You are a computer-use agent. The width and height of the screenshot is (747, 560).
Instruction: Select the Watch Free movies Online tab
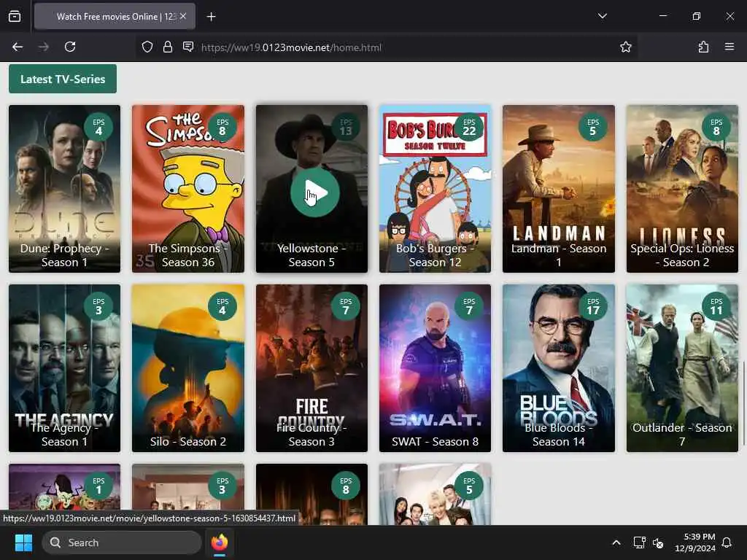click(115, 17)
